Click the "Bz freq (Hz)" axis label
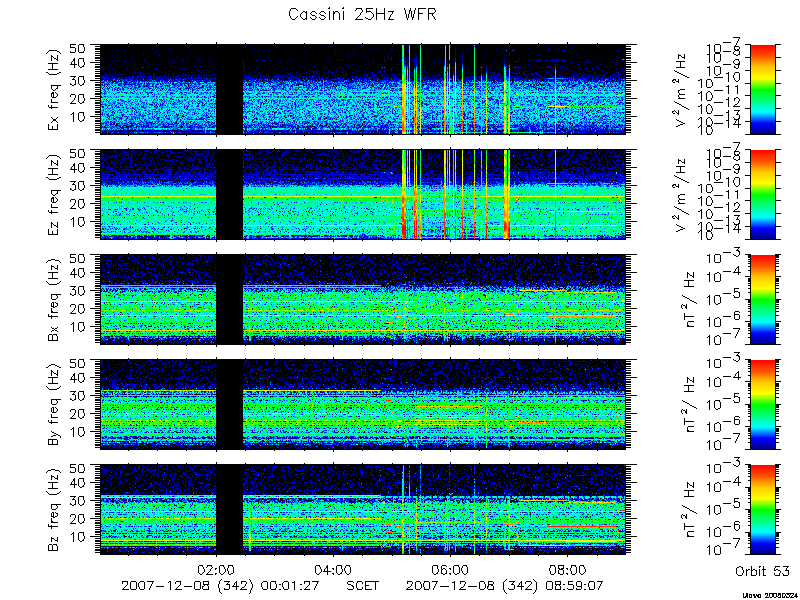 click(x=55, y=509)
